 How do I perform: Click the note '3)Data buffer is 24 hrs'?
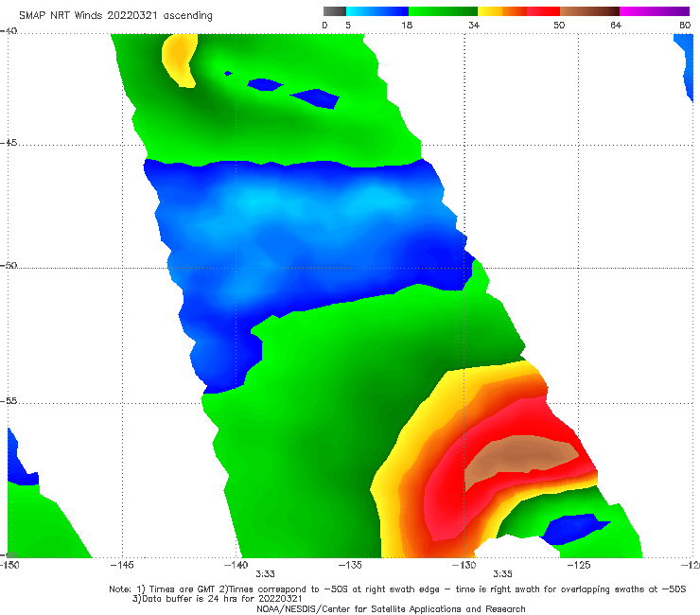click(x=218, y=599)
